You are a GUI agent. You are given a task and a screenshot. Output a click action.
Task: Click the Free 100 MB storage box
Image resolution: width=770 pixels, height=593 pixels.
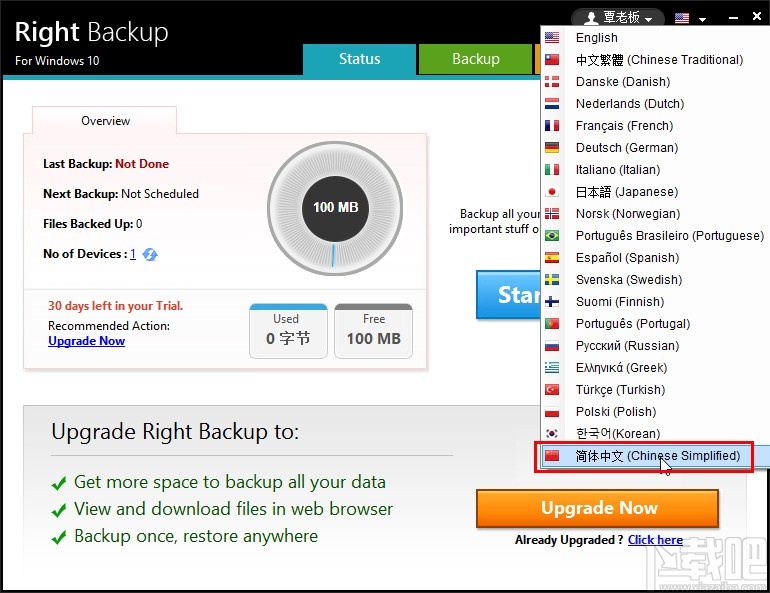pos(374,331)
